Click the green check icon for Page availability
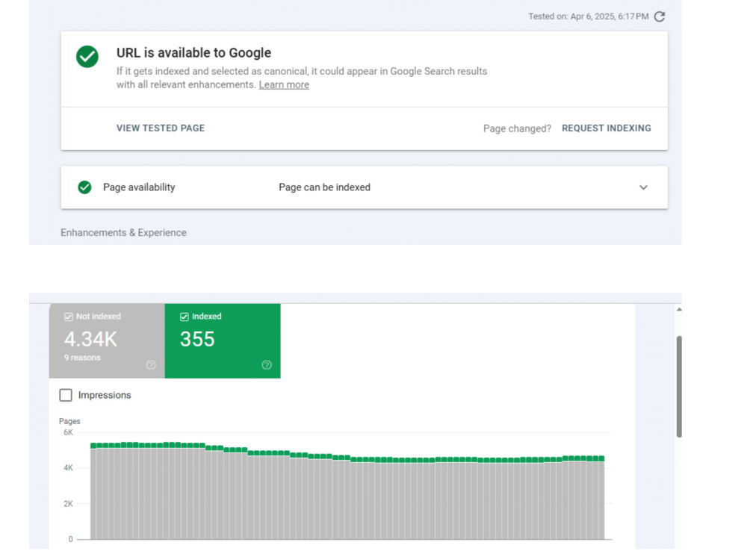Screen dimensions: 747x560 point(85,187)
